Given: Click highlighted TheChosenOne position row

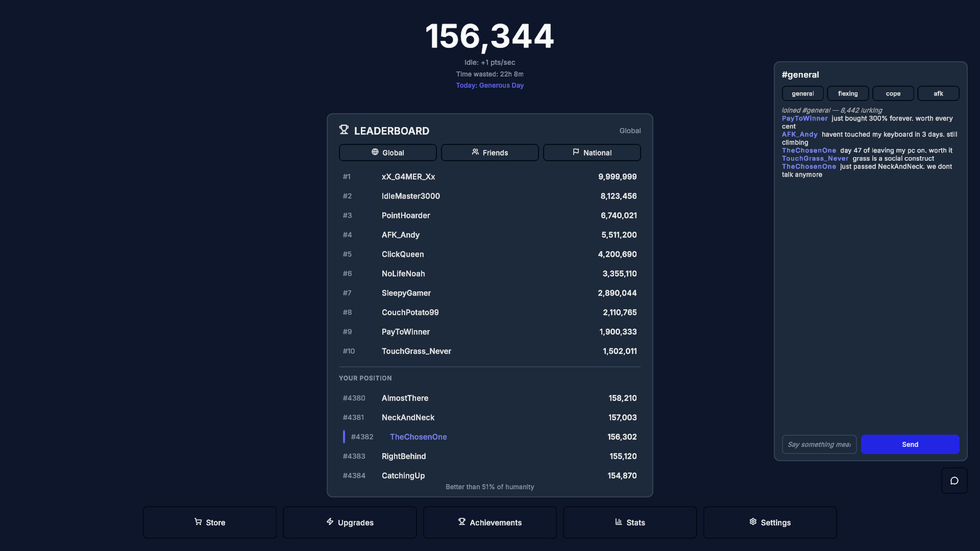Looking at the screenshot, I should [x=490, y=437].
